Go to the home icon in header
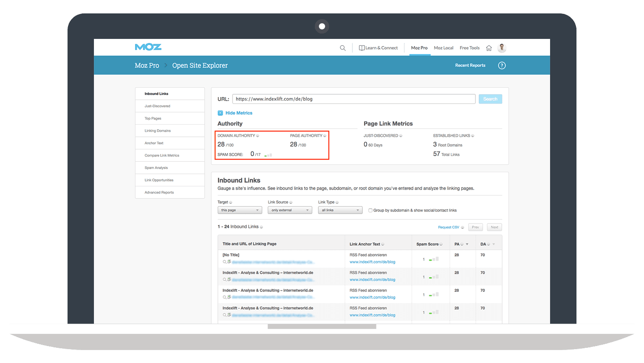This screenshot has width=644, height=363. pos(489,48)
